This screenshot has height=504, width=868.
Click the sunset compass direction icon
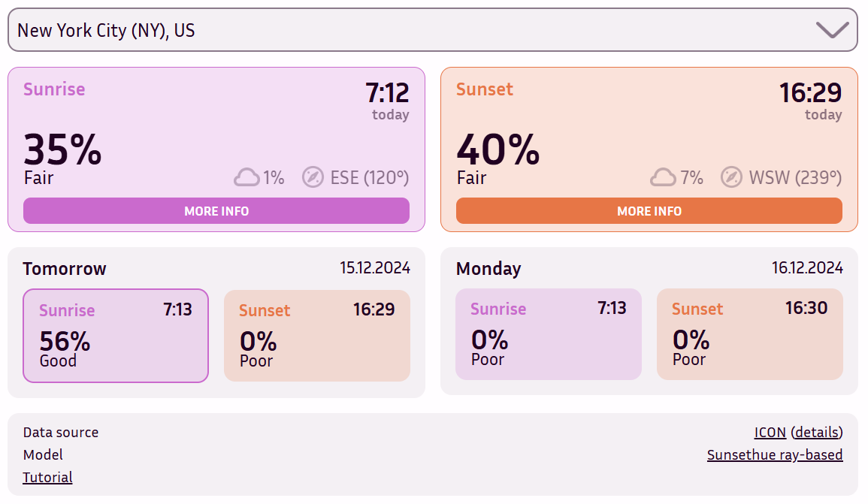click(731, 177)
